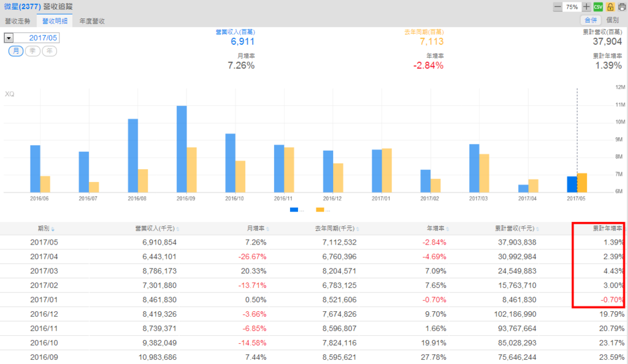Click the 2017/01 chart axis label
This screenshot has width=628, height=364.
pyautogui.click(x=381, y=199)
